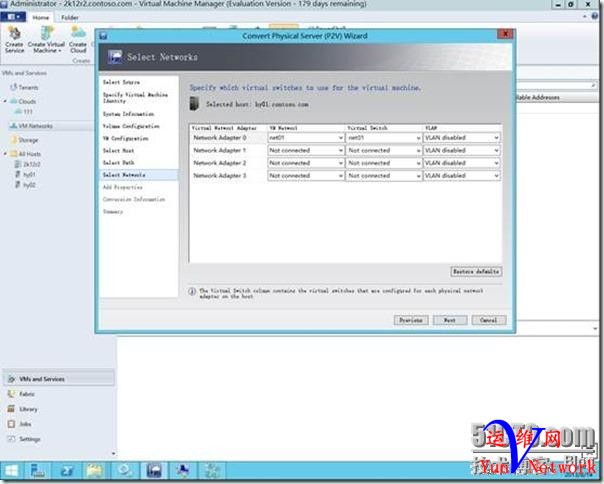Select host 2k12r2 in the tree
This screenshot has width=604, height=484.
click(x=31, y=164)
